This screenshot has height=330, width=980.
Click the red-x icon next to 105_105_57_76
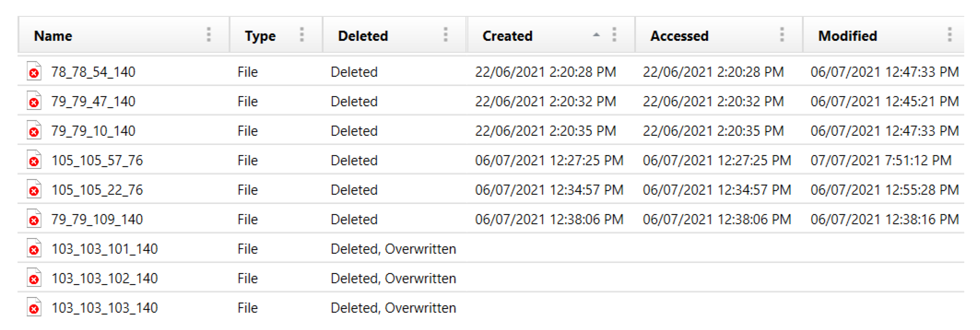tap(34, 160)
